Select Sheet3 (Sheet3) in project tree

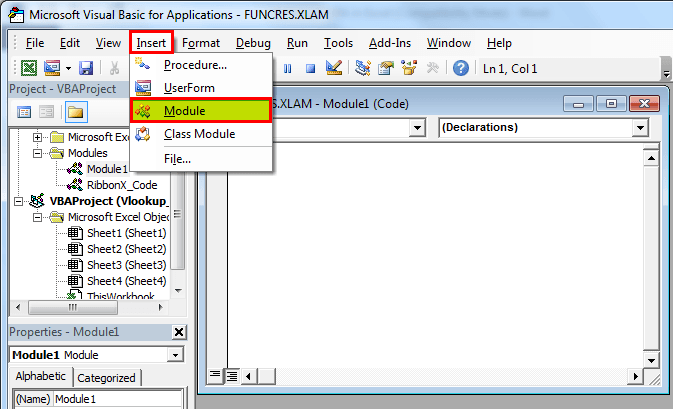point(127,265)
